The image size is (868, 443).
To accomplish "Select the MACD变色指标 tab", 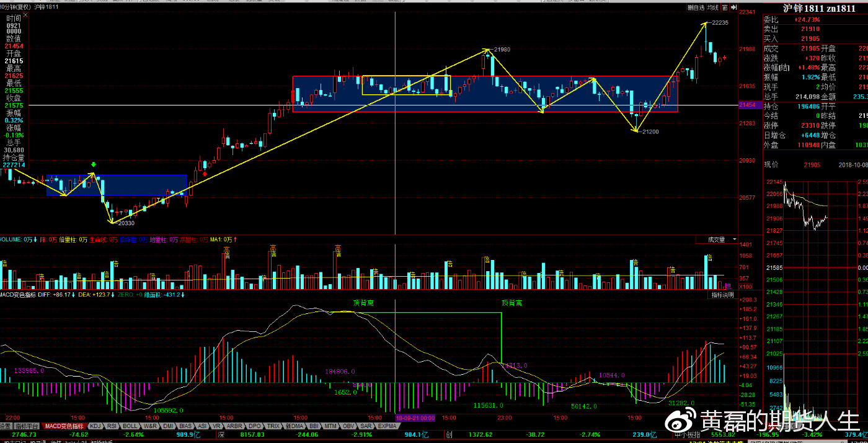I will [64, 426].
